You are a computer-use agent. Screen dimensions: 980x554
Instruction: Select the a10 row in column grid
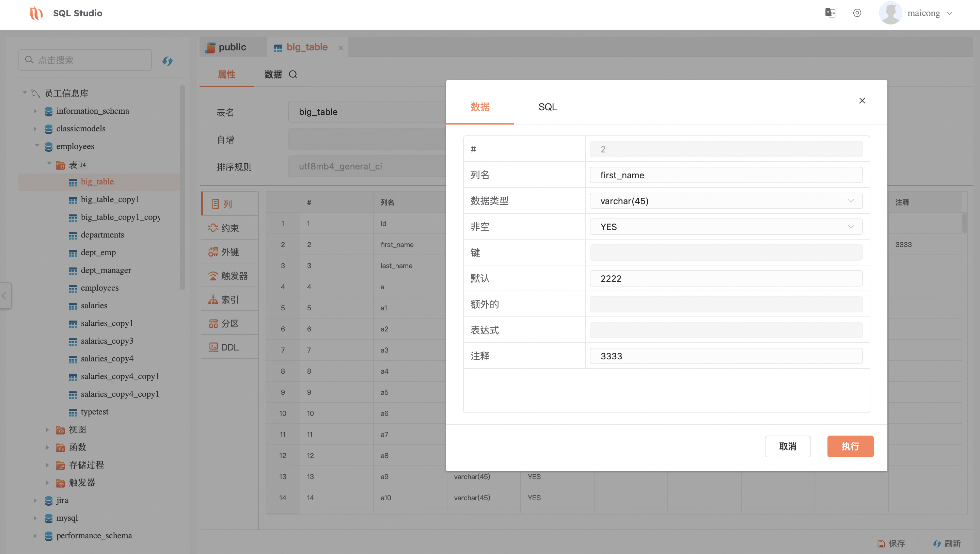614,498
